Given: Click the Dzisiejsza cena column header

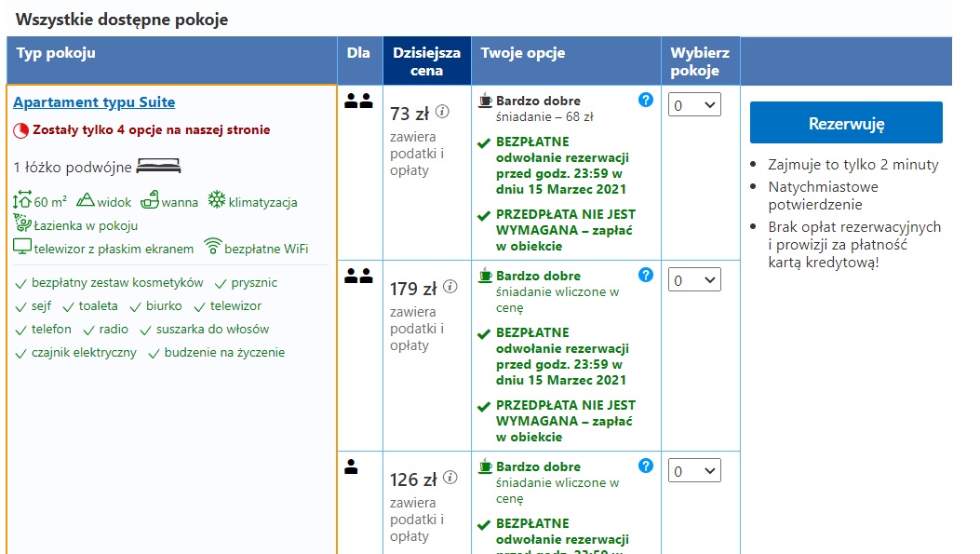Looking at the screenshot, I should tap(427, 61).
